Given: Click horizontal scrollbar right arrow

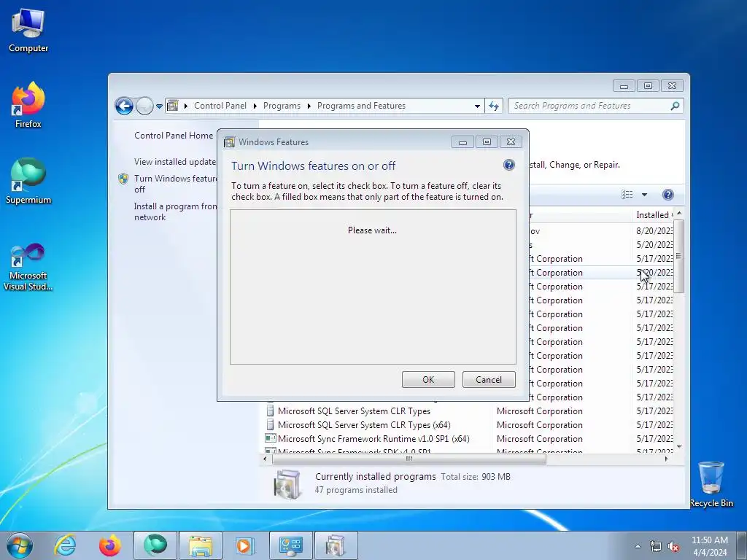Looking at the screenshot, I should (667, 459).
